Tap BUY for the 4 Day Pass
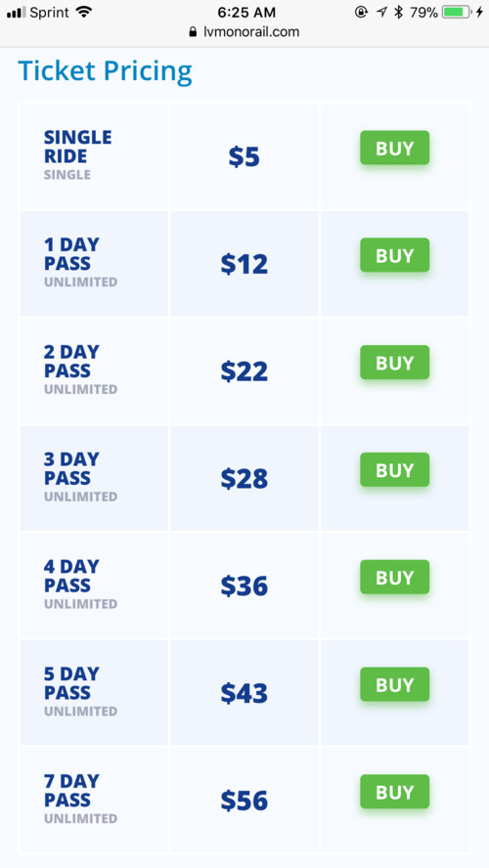This screenshot has height=868, width=489. tap(394, 578)
